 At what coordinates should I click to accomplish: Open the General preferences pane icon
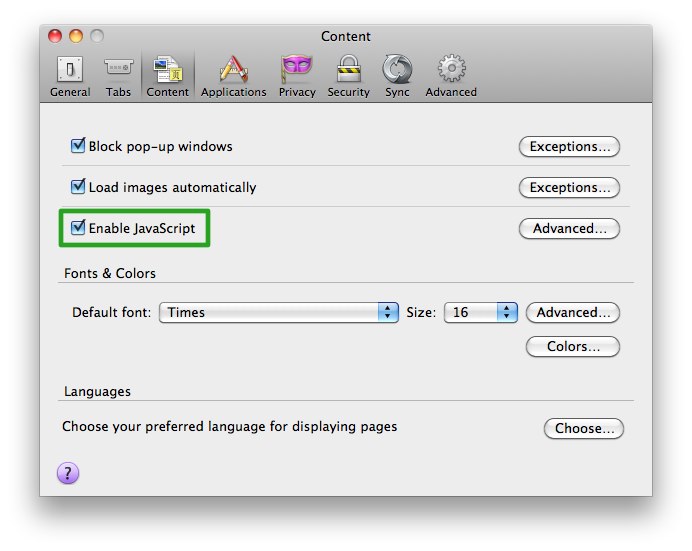pyautogui.click(x=70, y=69)
